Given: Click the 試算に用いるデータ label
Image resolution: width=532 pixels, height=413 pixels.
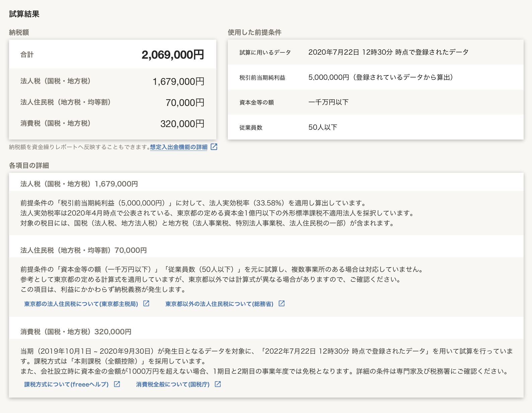Looking at the screenshot, I should point(265,52).
